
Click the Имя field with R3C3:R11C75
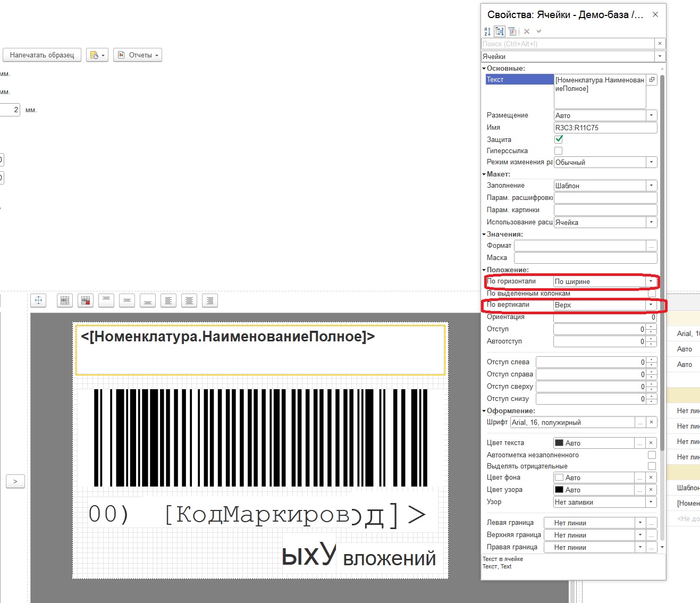[x=605, y=128]
